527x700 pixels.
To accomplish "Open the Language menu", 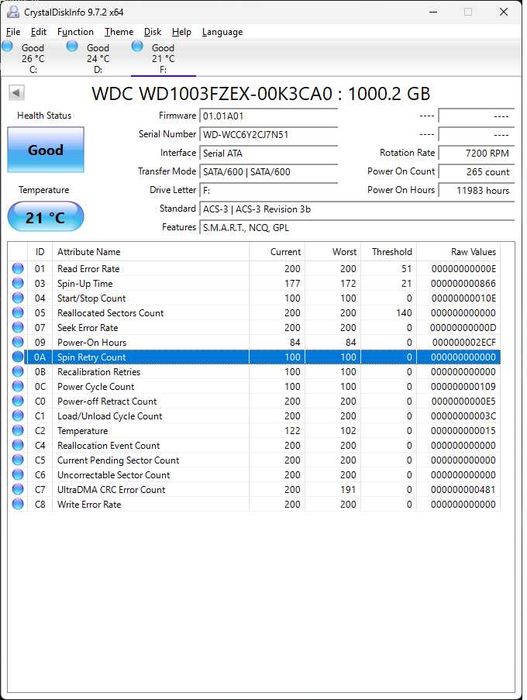I will coord(222,32).
